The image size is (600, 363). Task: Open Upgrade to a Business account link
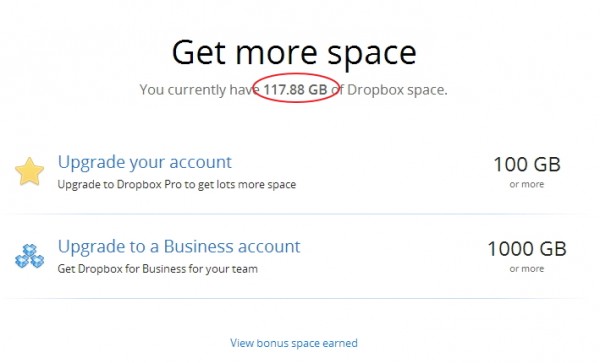point(179,247)
